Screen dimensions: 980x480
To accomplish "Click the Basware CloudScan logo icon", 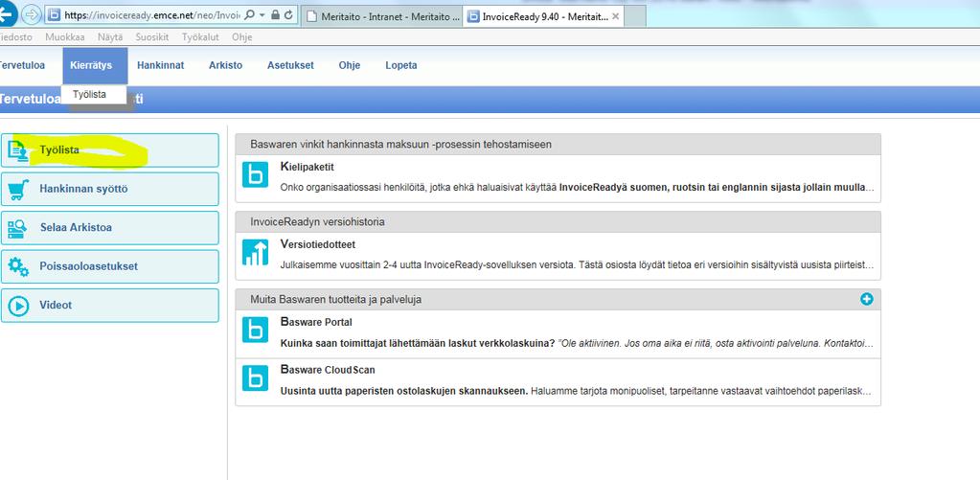I will (255, 377).
